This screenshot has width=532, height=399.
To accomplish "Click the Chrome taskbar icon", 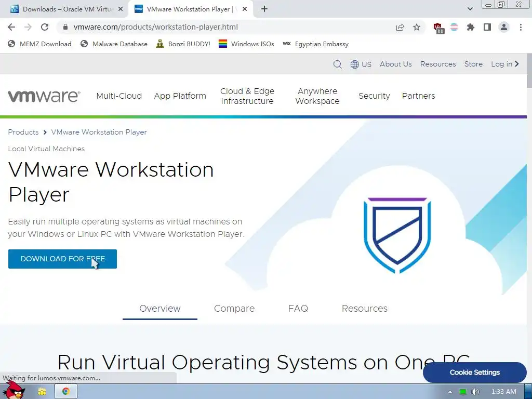I will [x=66, y=392].
